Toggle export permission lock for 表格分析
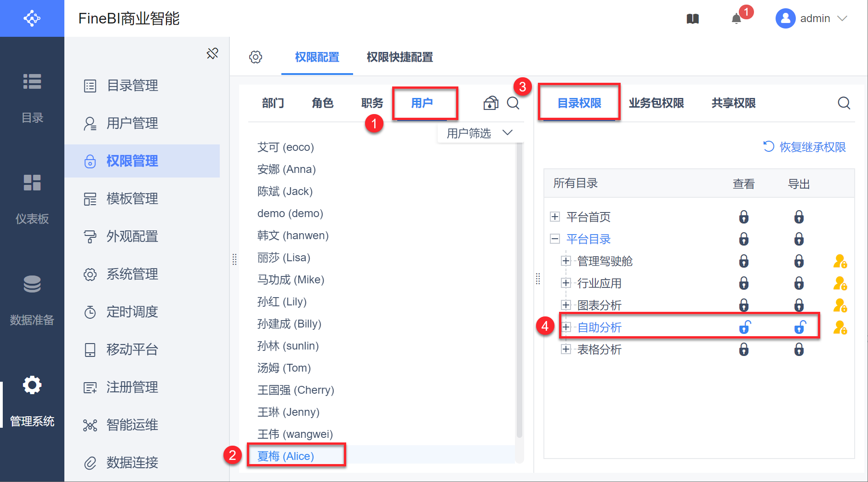 click(799, 350)
